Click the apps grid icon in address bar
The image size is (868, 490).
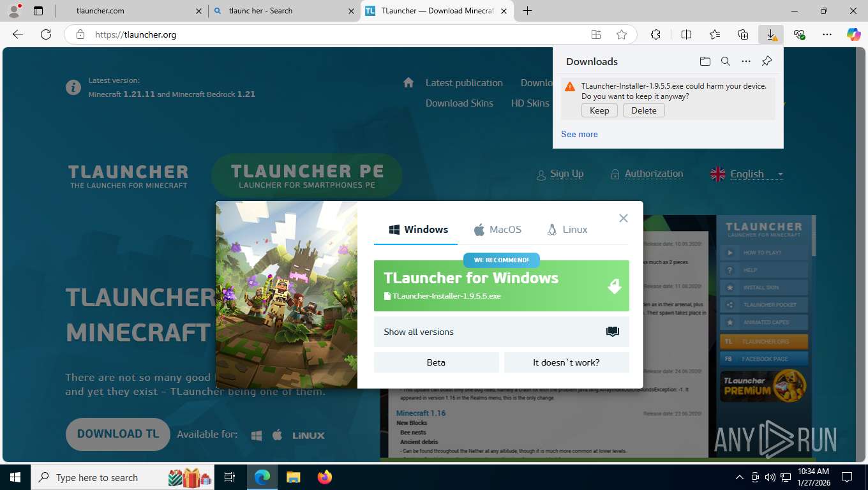tap(596, 34)
